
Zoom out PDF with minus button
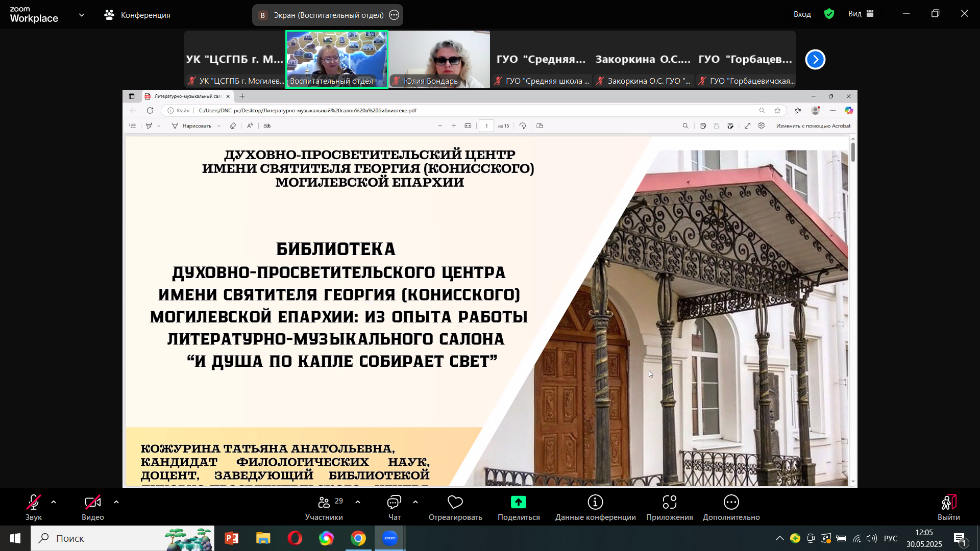point(440,126)
